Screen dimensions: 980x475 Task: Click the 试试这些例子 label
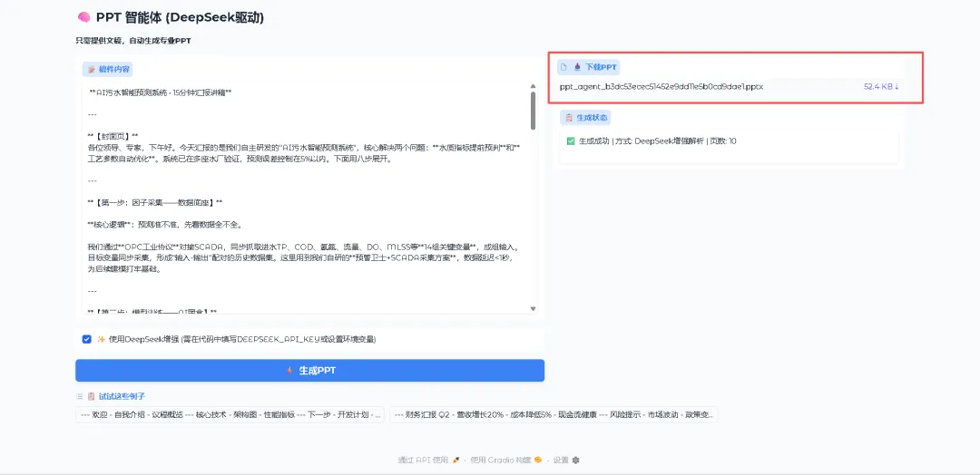pyautogui.click(x=122, y=396)
